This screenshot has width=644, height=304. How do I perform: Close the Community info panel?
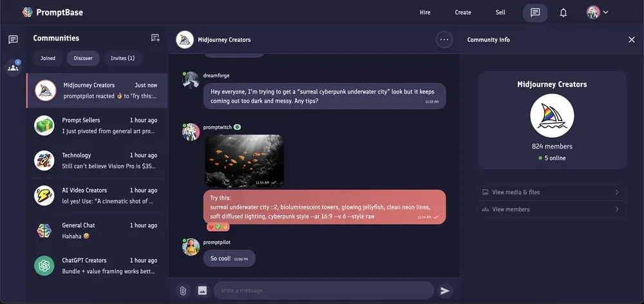pyautogui.click(x=631, y=40)
